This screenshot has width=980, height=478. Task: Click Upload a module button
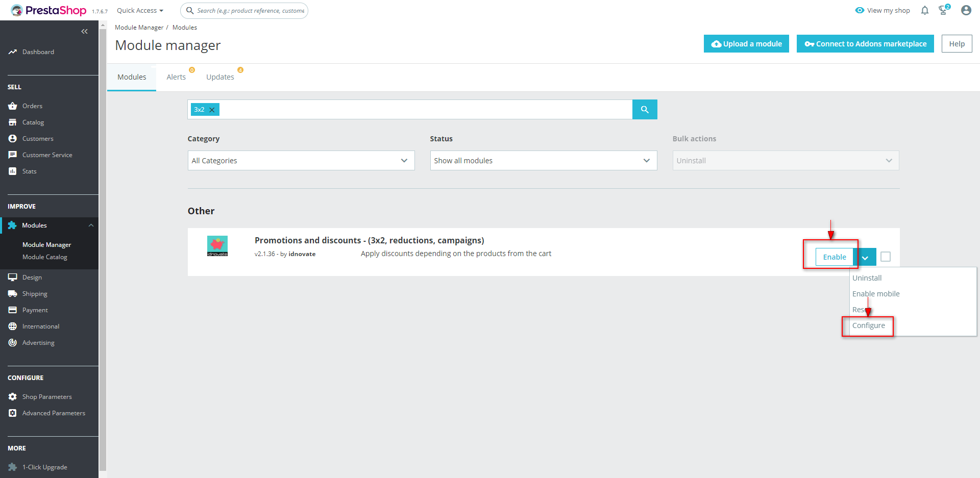click(746, 44)
